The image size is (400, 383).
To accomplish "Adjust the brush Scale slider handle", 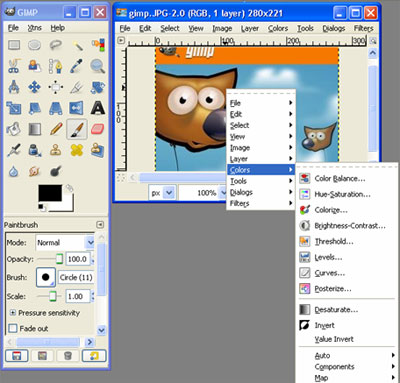I will point(53,296).
